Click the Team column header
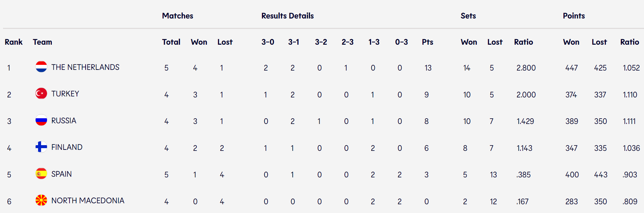The width and height of the screenshot is (644, 213). pyautogui.click(x=42, y=42)
